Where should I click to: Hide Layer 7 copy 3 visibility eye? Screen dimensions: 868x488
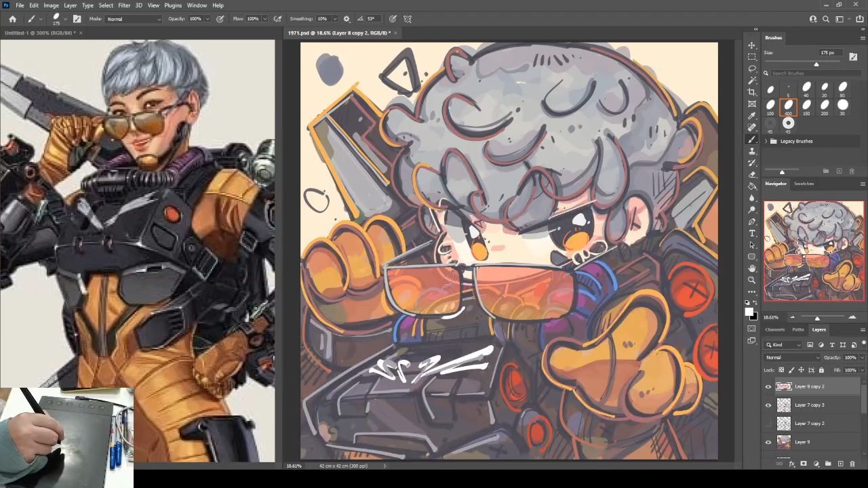(x=768, y=405)
